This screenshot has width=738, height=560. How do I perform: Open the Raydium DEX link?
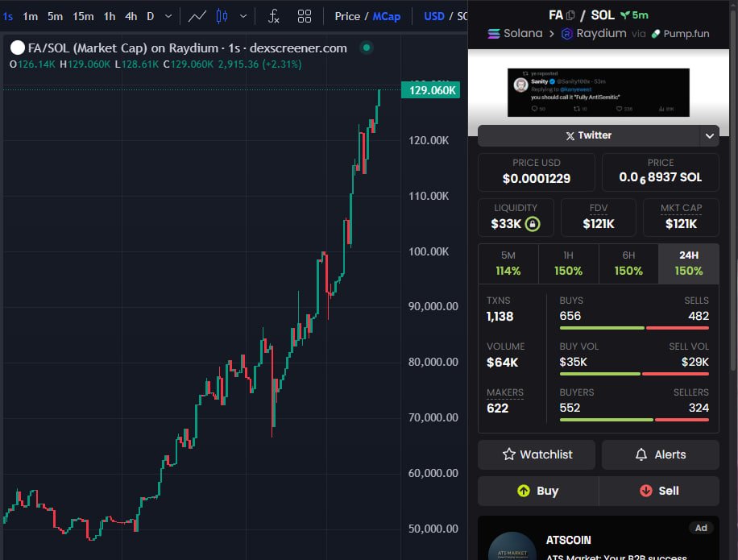click(601, 33)
